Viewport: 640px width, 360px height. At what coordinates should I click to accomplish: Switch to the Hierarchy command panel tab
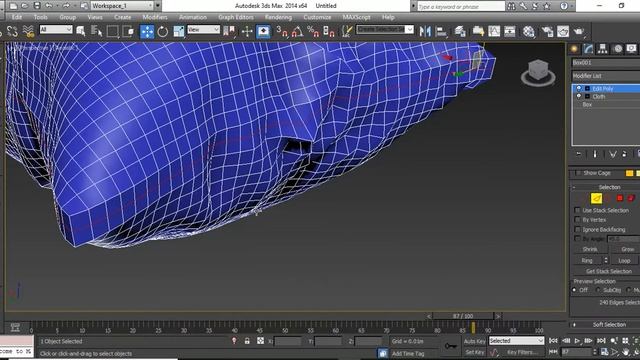coord(602,49)
